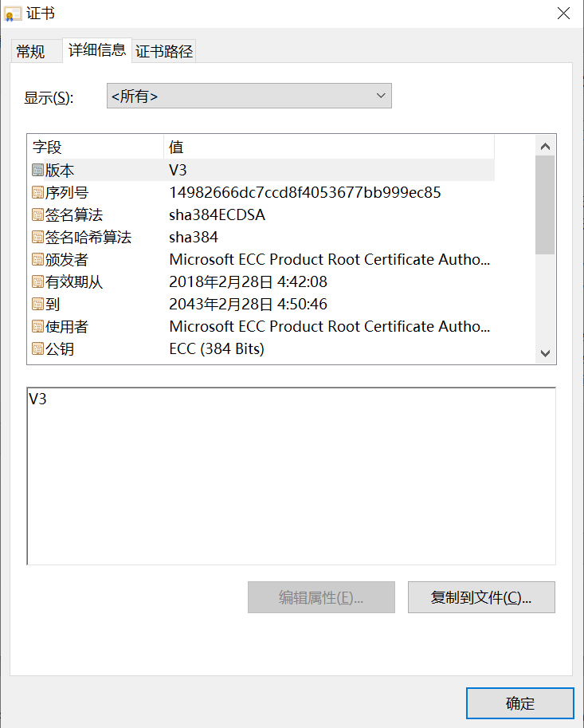
Task: Select the 公钥 row label
Action: pyautogui.click(x=60, y=348)
